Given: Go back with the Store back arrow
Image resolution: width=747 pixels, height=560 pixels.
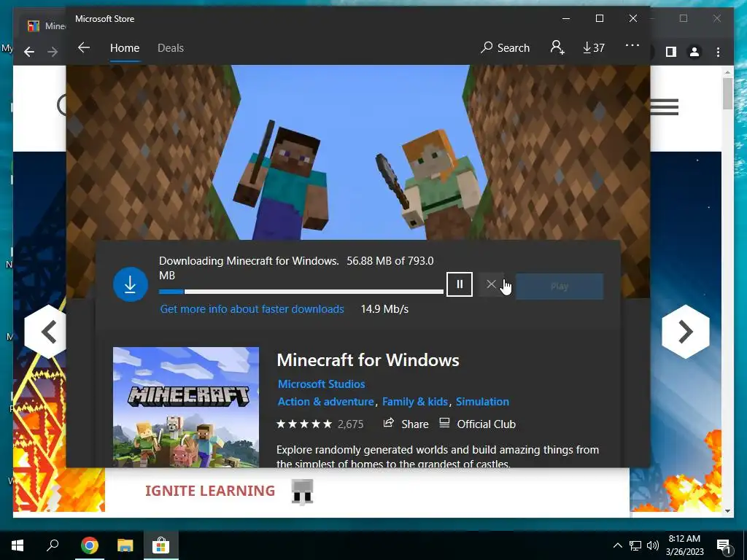Looking at the screenshot, I should [84, 47].
